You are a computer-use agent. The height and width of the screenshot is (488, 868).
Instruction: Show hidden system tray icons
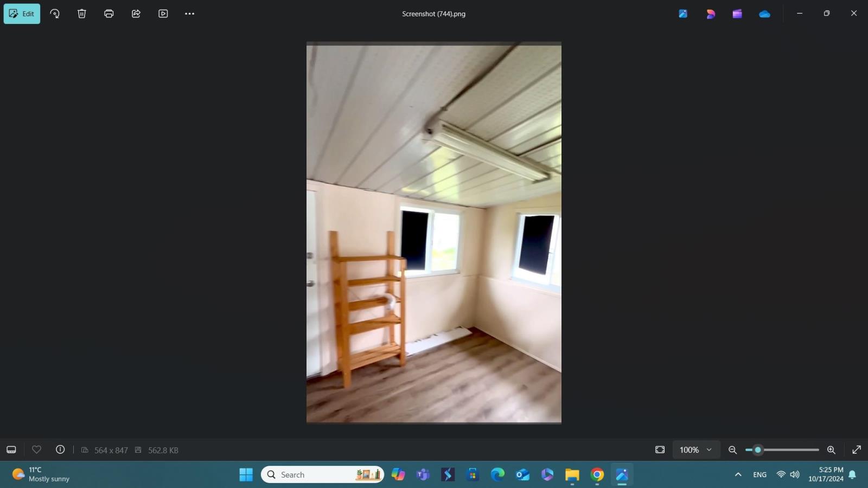(738, 475)
